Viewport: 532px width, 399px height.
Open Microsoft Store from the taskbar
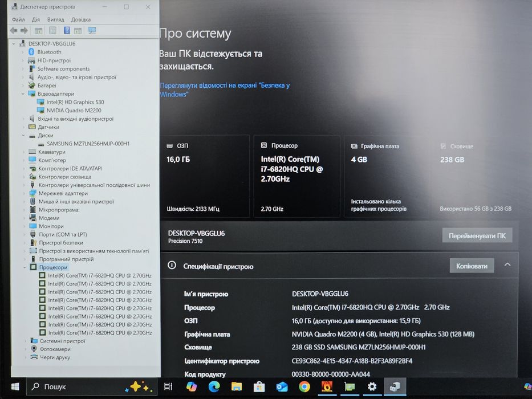[x=259, y=386]
